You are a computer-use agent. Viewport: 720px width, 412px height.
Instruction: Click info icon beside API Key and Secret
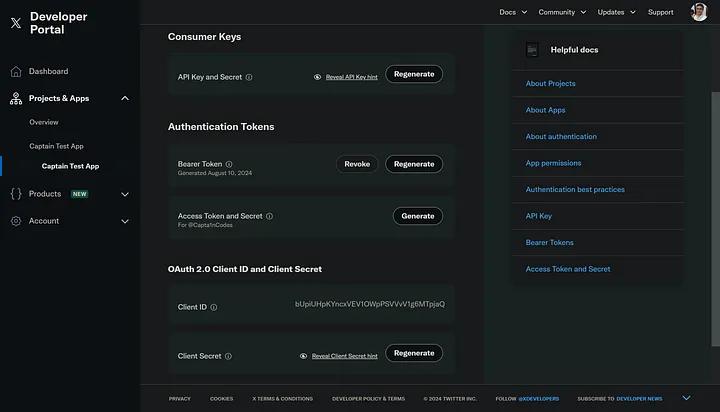[249, 77]
